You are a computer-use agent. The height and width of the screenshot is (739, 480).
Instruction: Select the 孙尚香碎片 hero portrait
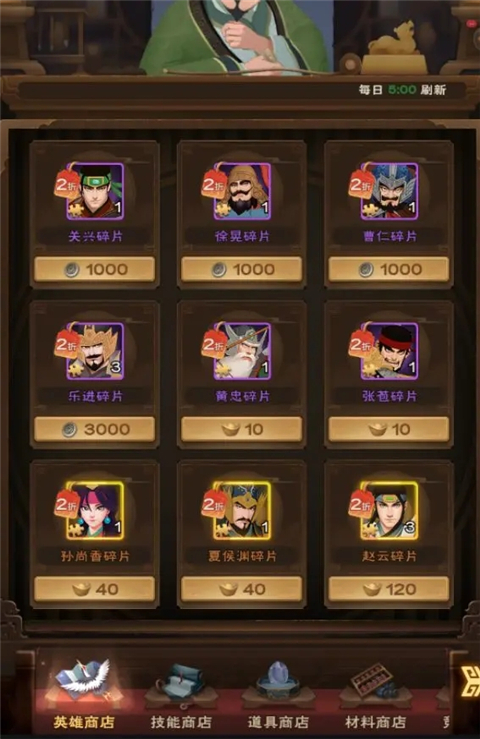[x=95, y=511]
